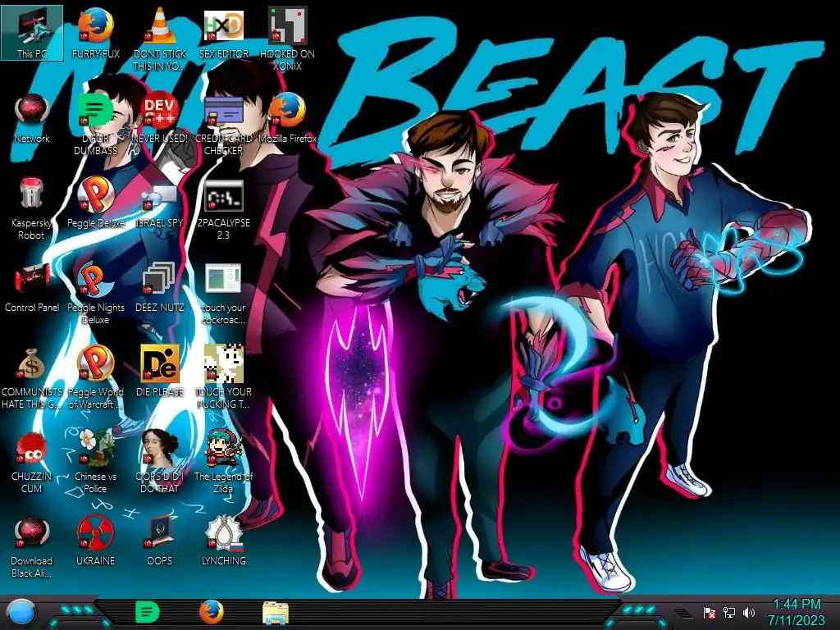Select the Dev-C++ NEVER USED! shortcut
840x630 pixels.
tap(160, 117)
